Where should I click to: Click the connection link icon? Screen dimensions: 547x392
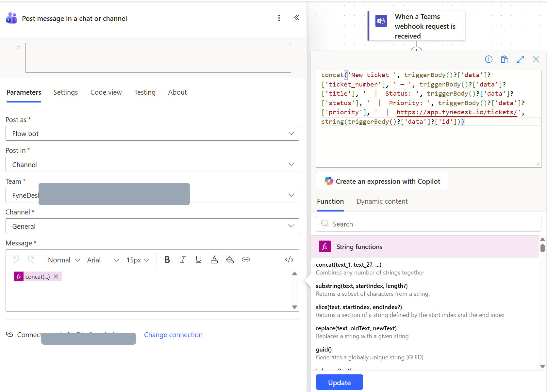point(9,335)
